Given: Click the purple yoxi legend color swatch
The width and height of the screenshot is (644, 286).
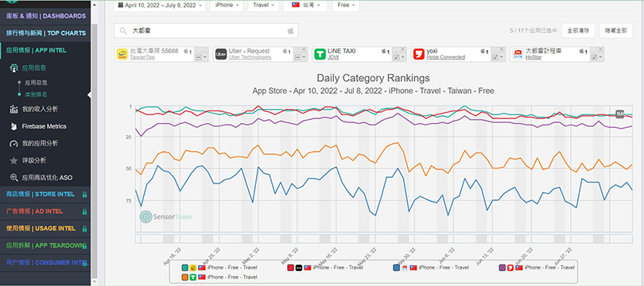Looking at the screenshot, I should pos(502,268).
